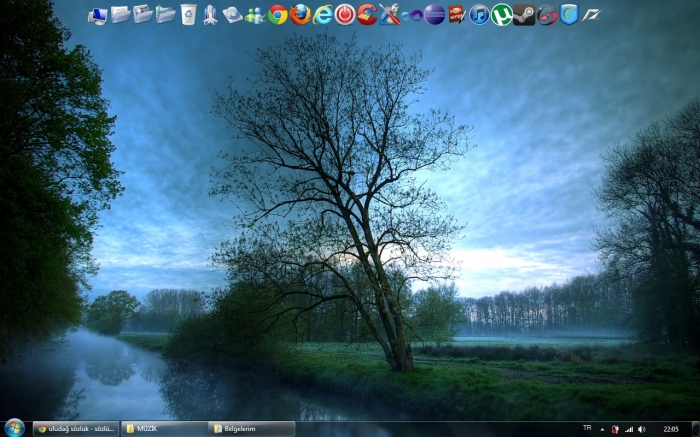Switch to the uludağ sözlük browser window
Image resolution: width=700 pixels, height=437 pixels.
point(76,429)
